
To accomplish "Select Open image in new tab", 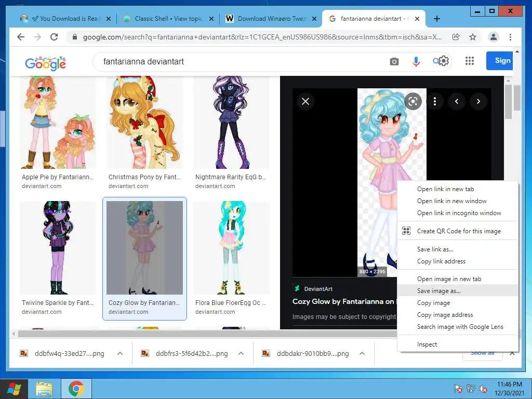I will click(457, 279).
